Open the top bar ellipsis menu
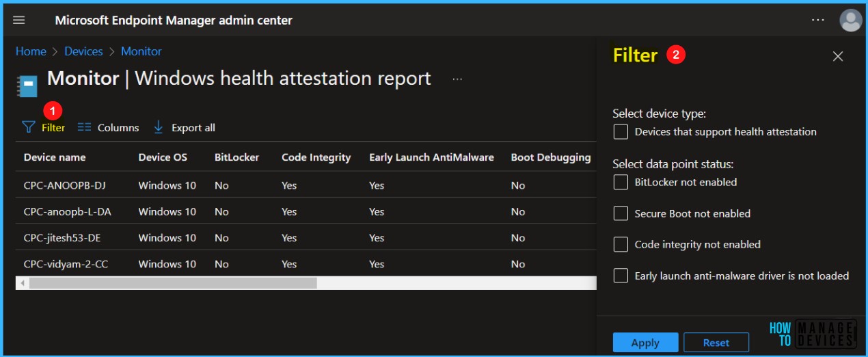The width and height of the screenshot is (868, 357). point(817,21)
